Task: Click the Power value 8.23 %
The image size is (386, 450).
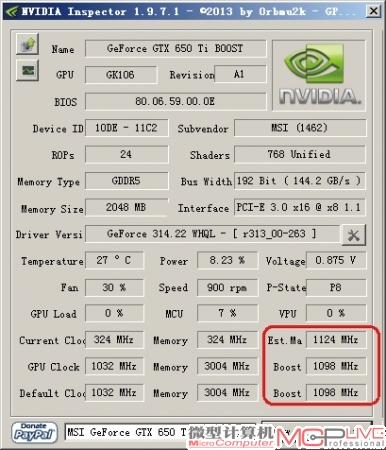Action: click(x=227, y=260)
